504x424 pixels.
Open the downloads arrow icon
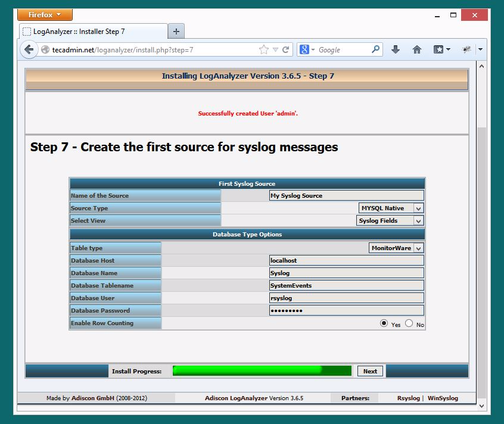(x=396, y=49)
